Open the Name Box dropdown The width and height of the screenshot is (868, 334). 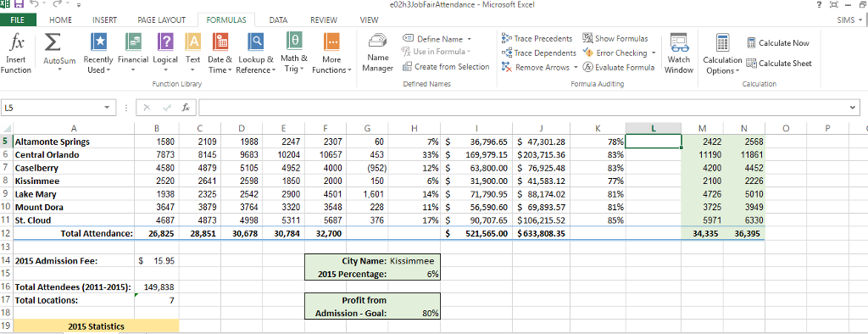[x=107, y=108]
